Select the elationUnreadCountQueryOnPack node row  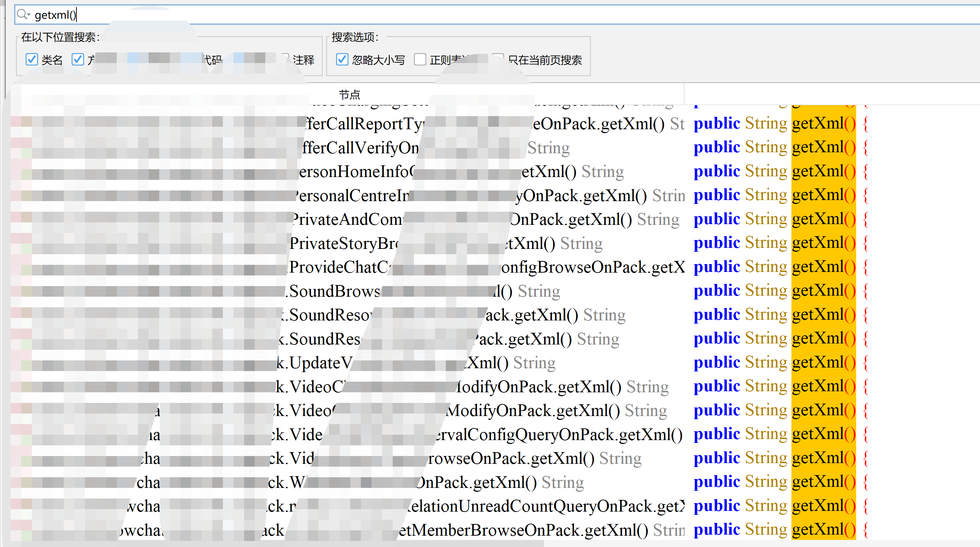point(348,506)
